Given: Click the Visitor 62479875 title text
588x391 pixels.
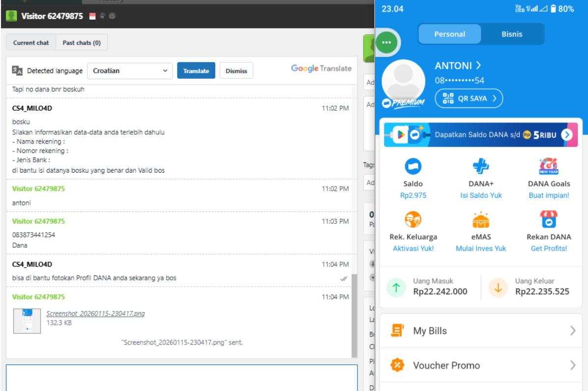Looking at the screenshot, I should pyautogui.click(x=52, y=16).
